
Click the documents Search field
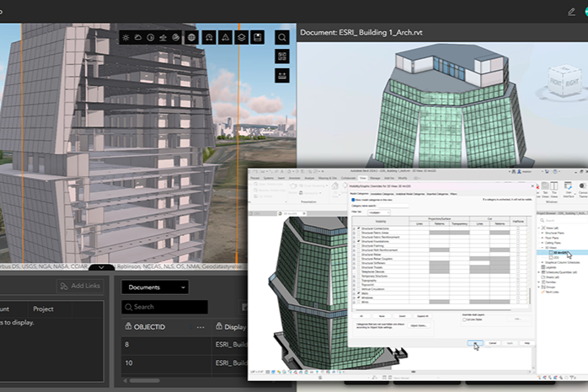tap(164, 307)
